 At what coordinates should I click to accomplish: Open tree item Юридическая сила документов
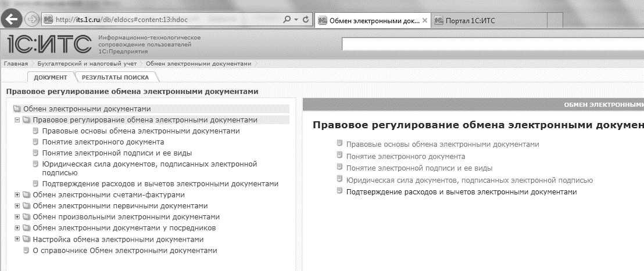(x=149, y=168)
